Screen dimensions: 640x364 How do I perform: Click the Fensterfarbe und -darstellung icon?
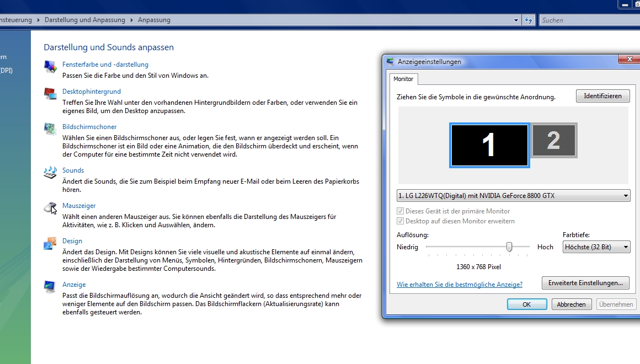click(x=50, y=67)
